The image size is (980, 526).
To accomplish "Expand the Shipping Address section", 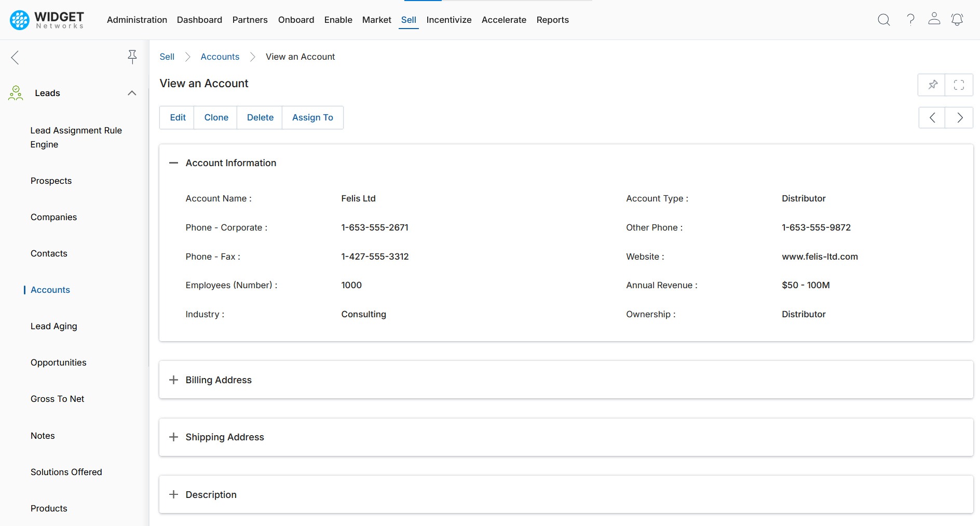I will tap(173, 437).
